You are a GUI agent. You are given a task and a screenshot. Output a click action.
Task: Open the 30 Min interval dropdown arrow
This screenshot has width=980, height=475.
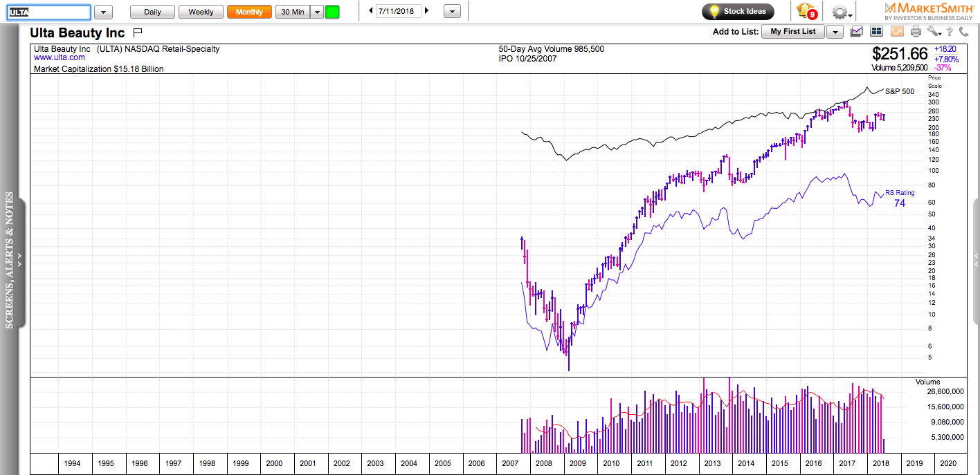pyautogui.click(x=316, y=12)
